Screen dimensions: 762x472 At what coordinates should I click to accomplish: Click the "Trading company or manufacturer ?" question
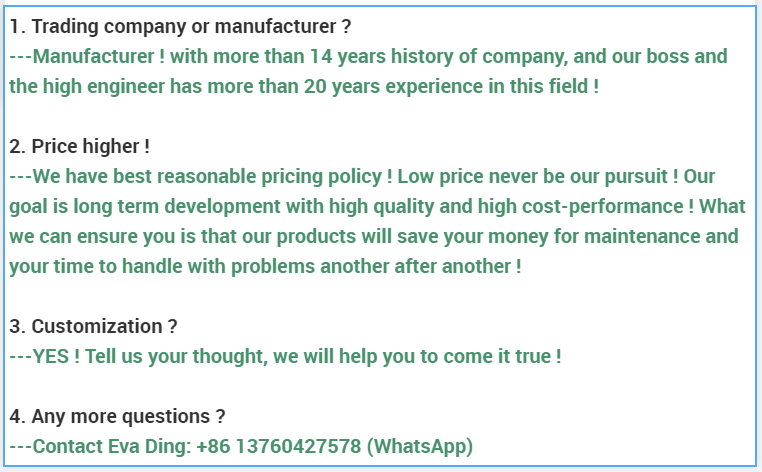pos(190,26)
